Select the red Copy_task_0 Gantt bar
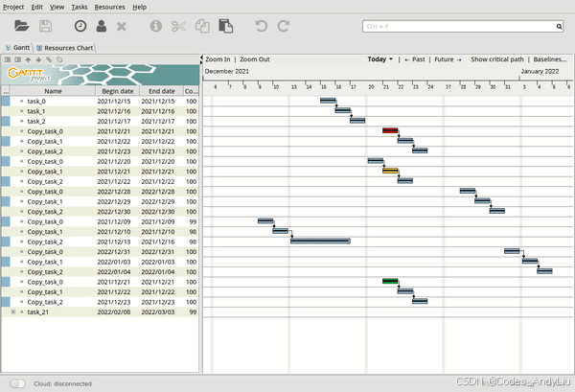Viewport: 575px width, 392px height. pos(390,130)
